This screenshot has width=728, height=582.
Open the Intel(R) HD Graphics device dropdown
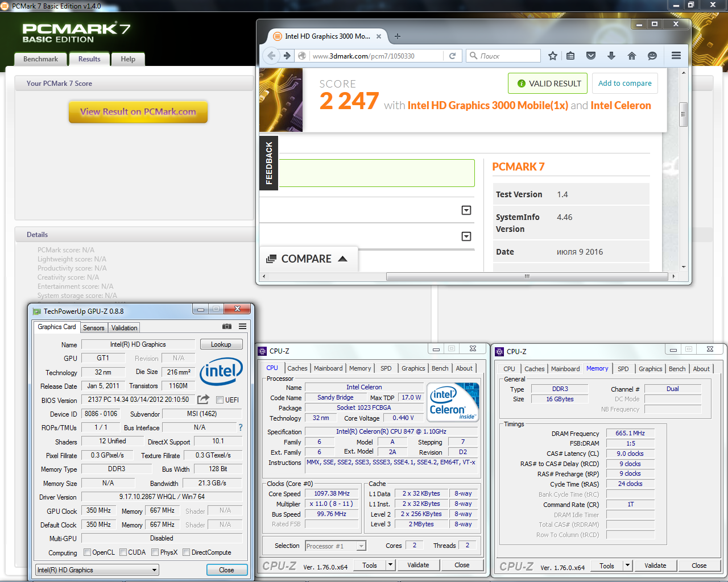(97, 570)
